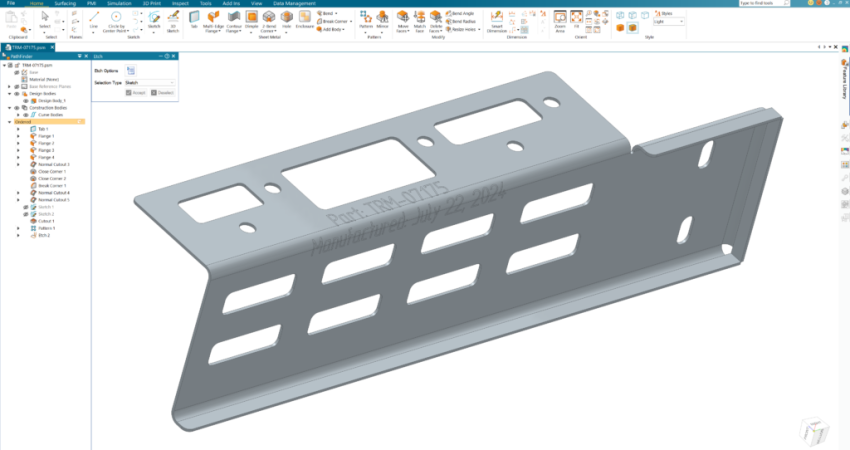Viewport: 850px width, 450px height.
Task: Activate the Zoom Area tool
Action: (560, 19)
